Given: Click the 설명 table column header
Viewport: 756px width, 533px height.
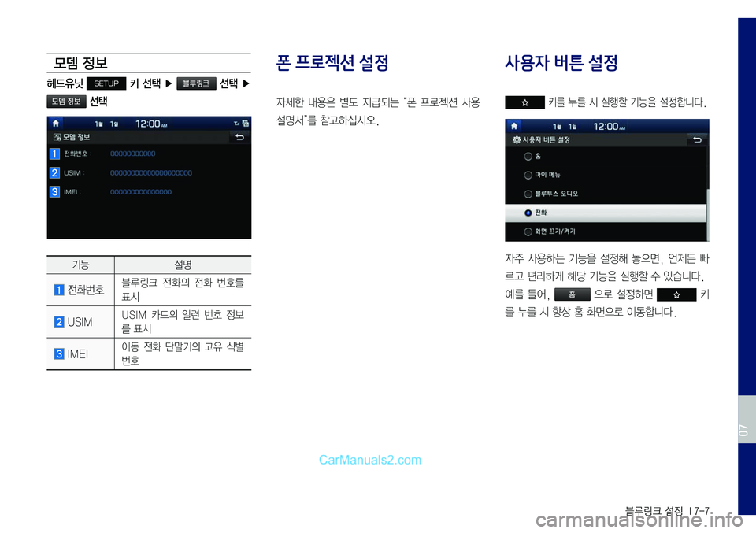Looking at the screenshot, I should 183,265.
